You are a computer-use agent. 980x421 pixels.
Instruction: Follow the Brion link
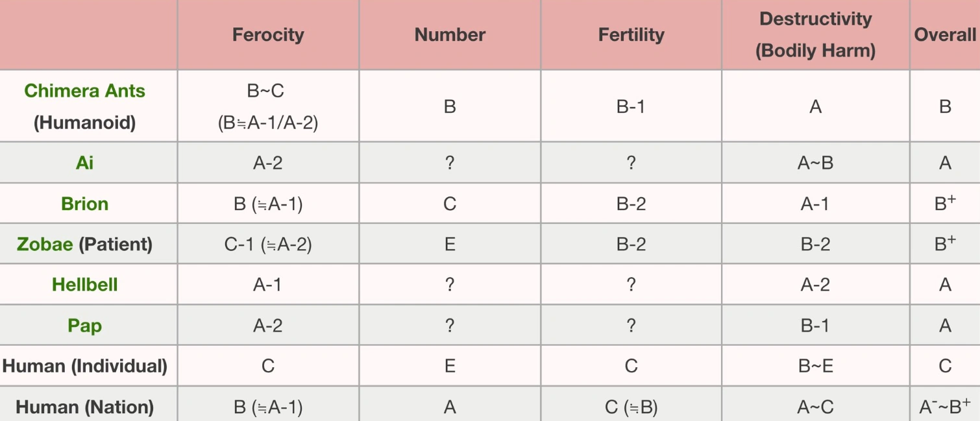coord(85,204)
